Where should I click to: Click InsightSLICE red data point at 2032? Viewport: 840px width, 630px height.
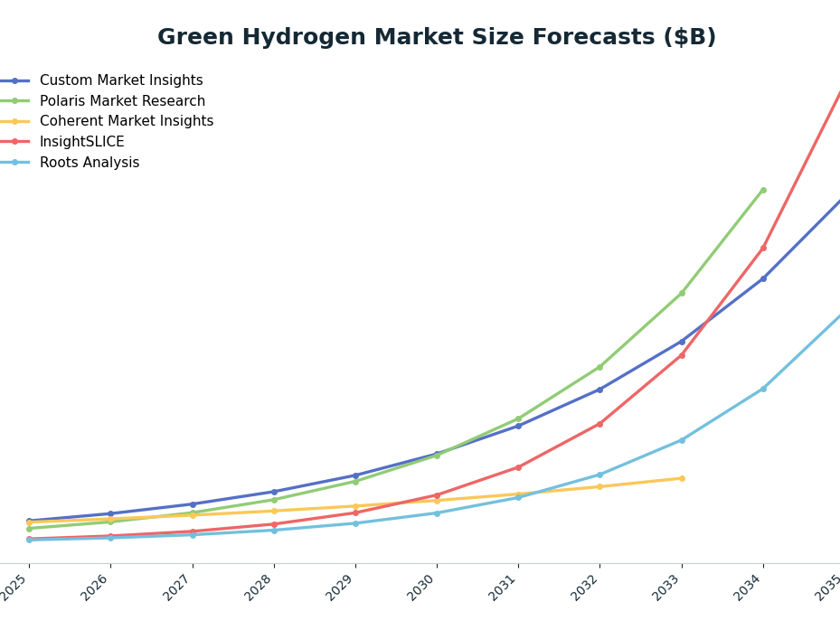[600, 424]
